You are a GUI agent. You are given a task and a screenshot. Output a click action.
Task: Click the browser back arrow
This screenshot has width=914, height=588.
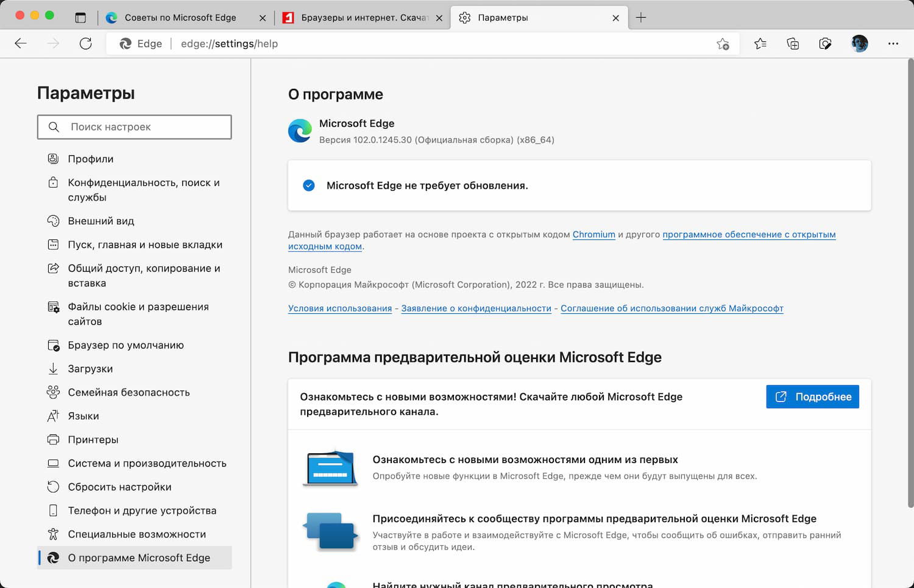pos(21,43)
